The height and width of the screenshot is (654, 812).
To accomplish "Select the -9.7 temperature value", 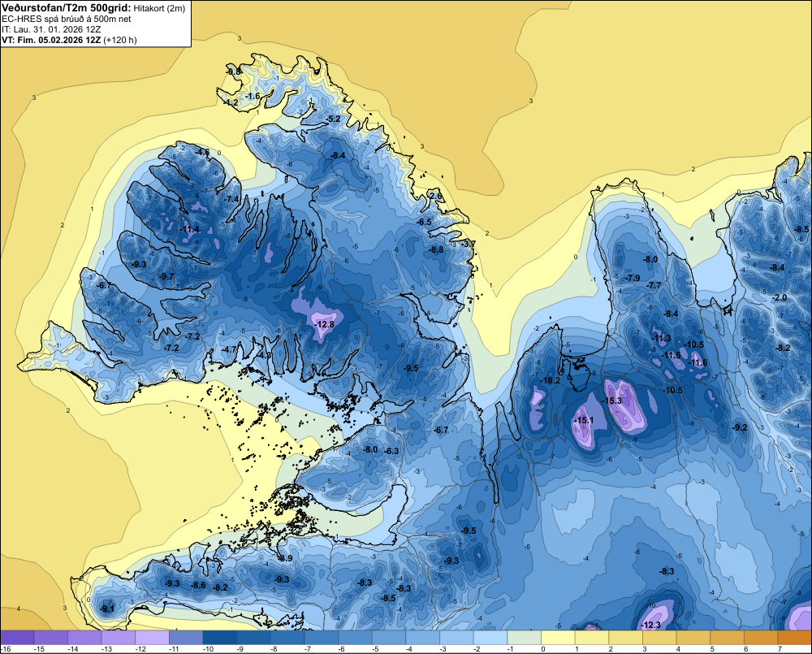I will (166, 276).
